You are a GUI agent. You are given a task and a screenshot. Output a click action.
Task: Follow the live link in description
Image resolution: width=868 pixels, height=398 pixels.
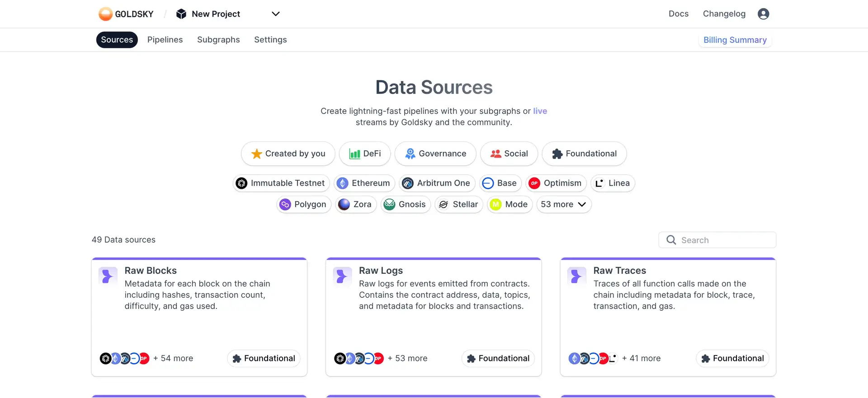(x=540, y=111)
